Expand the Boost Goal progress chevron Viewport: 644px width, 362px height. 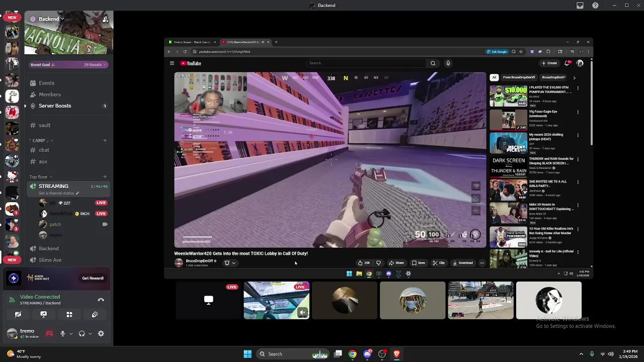pyautogui.click(x=105, y=65)
